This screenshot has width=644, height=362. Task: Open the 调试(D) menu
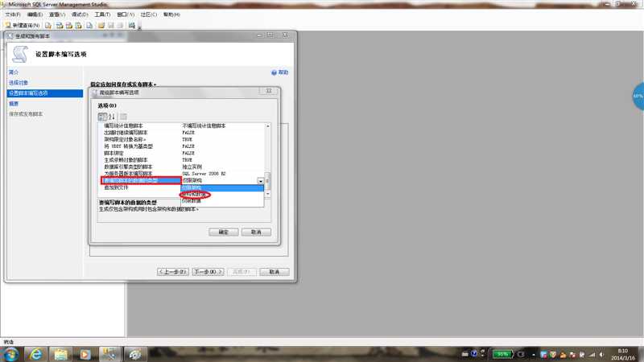[80, 14]
